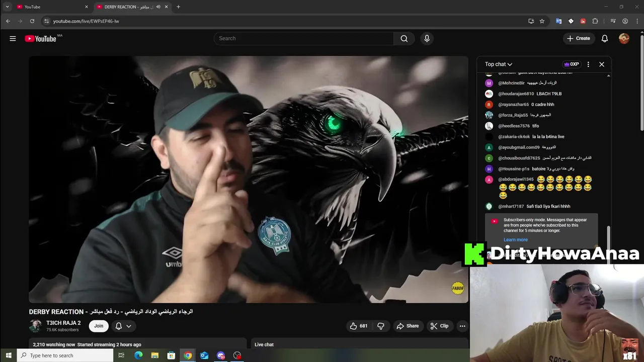Click chat user @mhart7187
The image size is (644, 362).
tap(511, 206)
